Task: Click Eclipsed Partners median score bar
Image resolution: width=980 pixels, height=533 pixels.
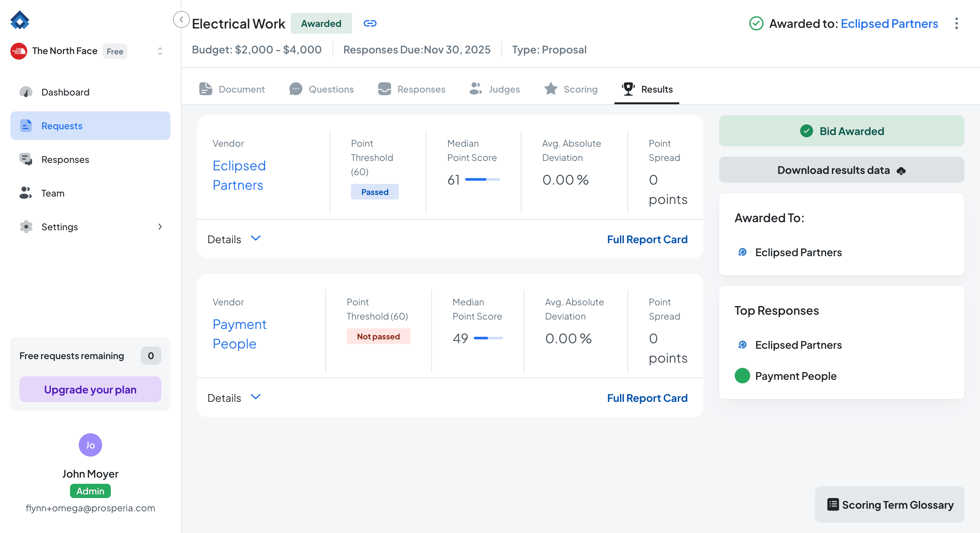Action: [x=482, y=179]
